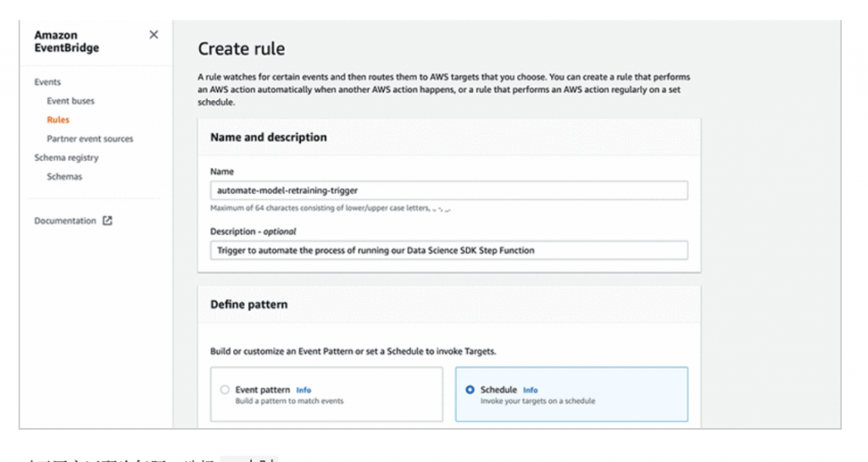Open the Documentation link
Screen dimensions: 868x462
tap(65, 220)
